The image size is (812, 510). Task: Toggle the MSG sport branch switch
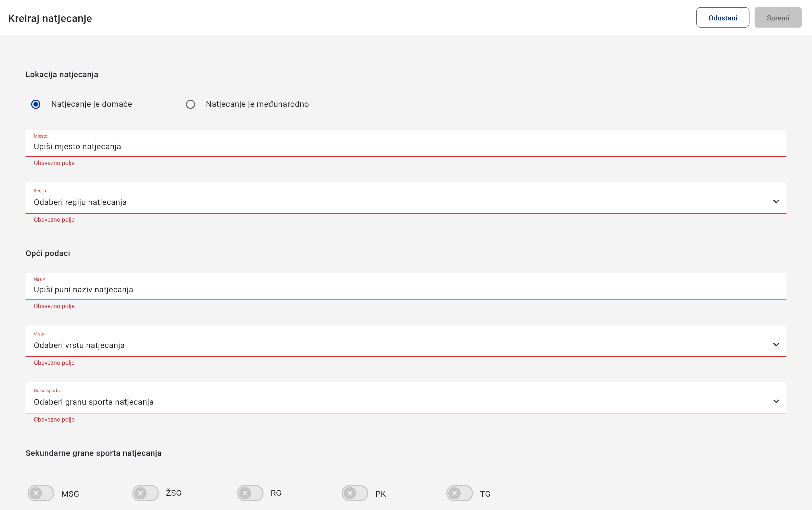click(41, 493)
